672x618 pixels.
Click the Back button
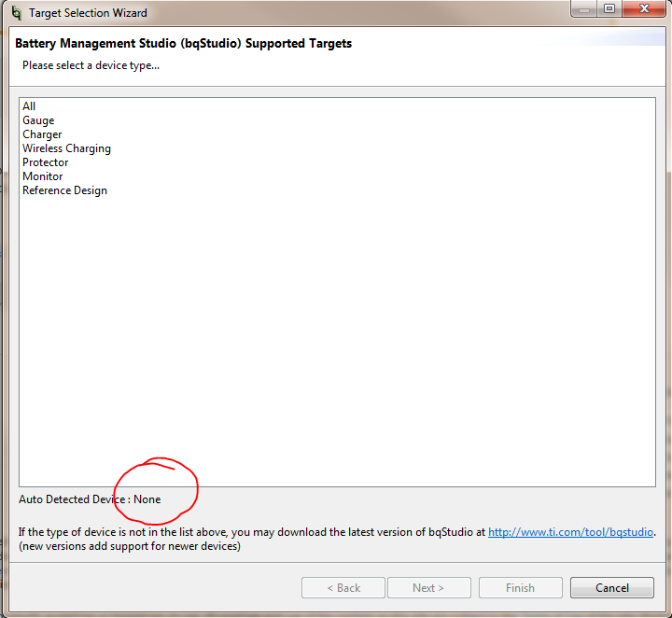tap(343, 587)
